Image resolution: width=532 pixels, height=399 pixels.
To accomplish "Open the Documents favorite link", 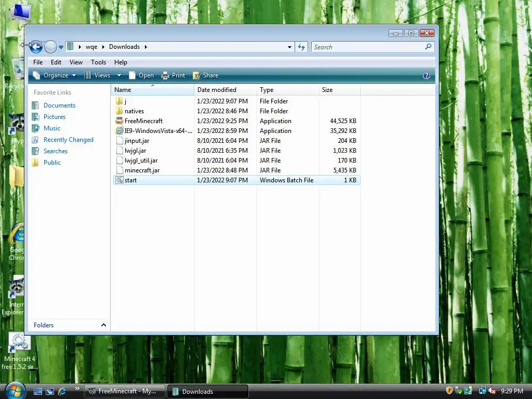I will 59,105.
